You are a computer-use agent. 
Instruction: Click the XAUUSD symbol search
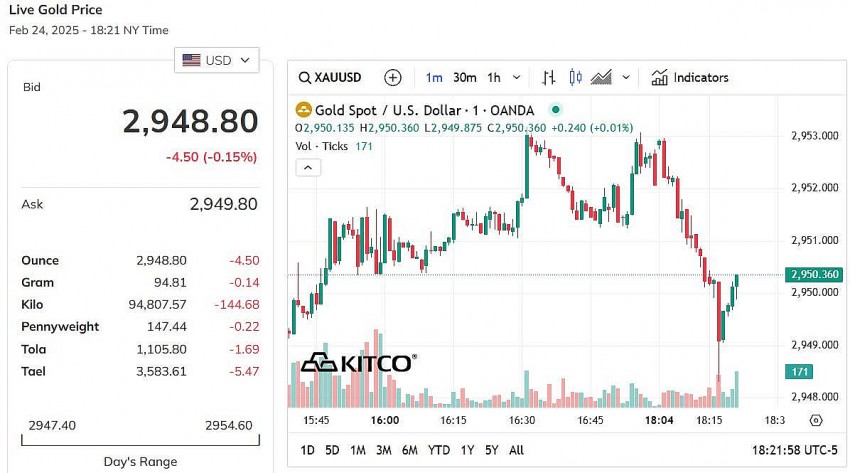coord(331,77)
